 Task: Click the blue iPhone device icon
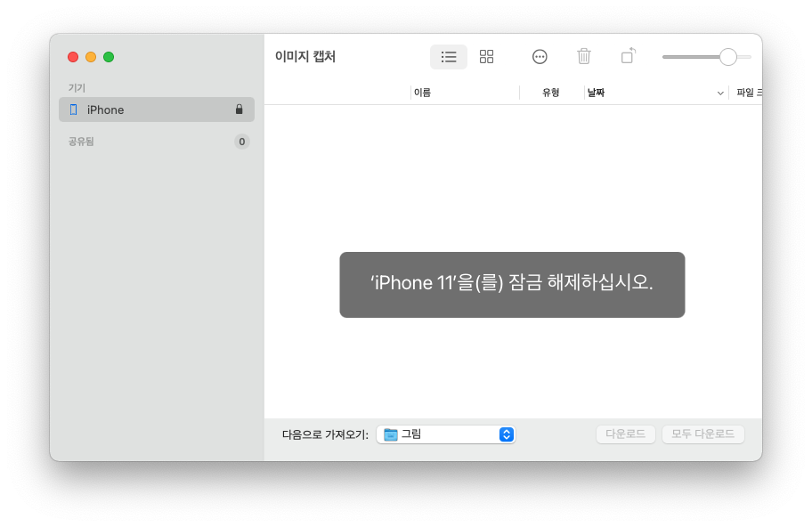(x=74, y=109)
